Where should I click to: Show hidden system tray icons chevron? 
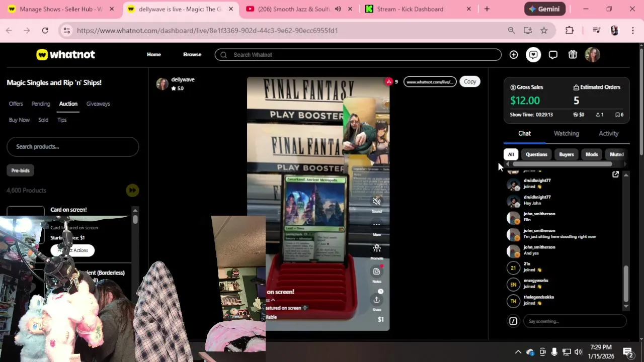[x=518, y=352]
